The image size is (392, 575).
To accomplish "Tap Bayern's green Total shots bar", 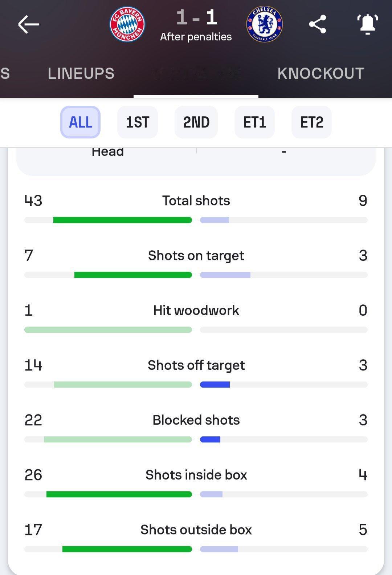I will 122,220.
